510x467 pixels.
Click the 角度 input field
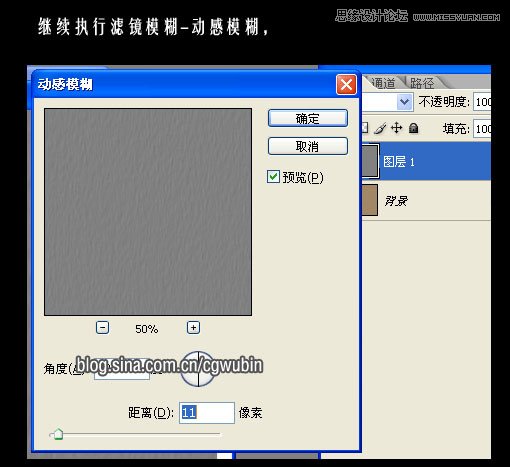(122, 369)
